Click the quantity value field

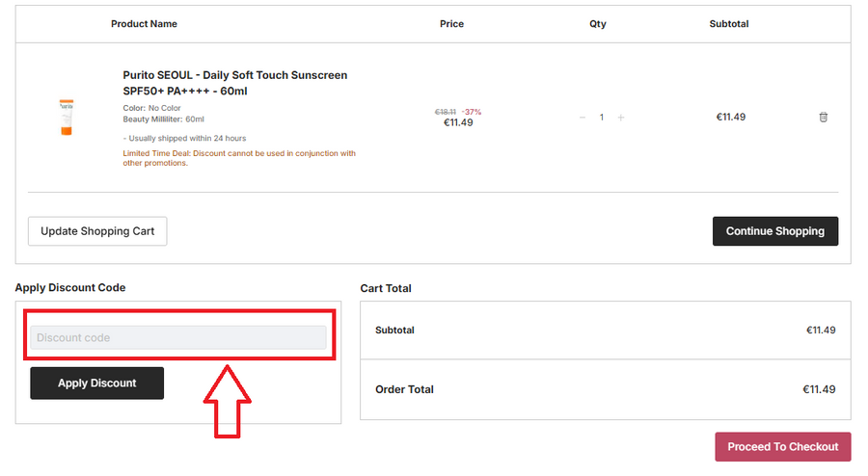tap(602, 118)
